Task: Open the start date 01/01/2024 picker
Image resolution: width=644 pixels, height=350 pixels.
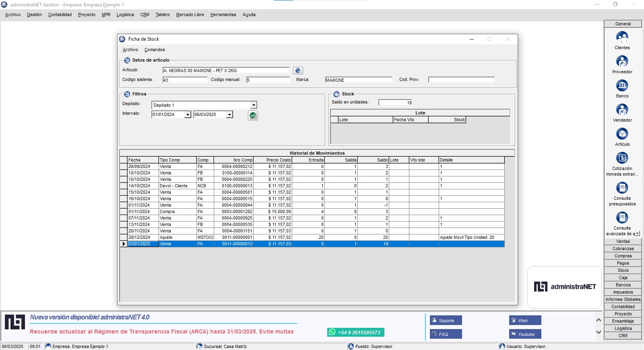Action: point(188,115)
